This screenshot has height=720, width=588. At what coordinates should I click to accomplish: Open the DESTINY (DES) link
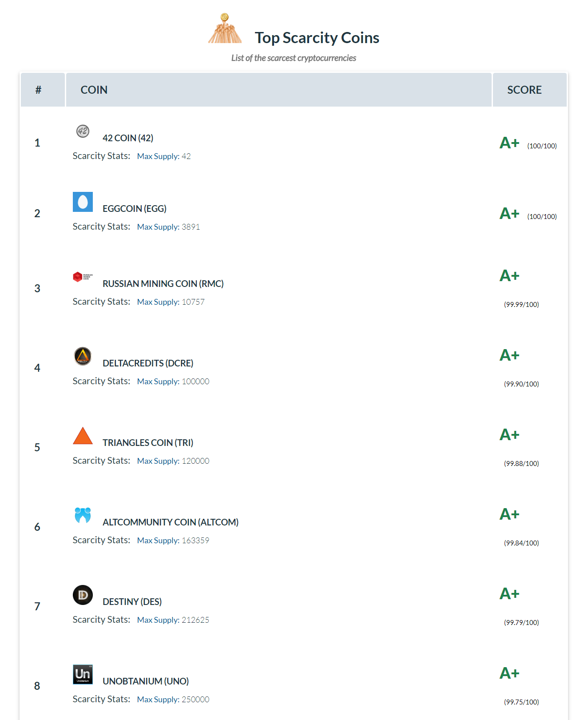(x=132, y=602)
